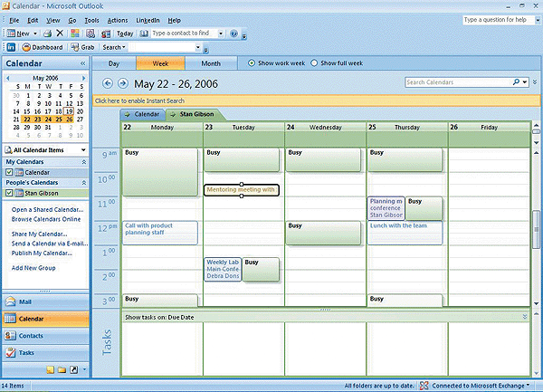
Task: Click the Type a question for help box
Action: [x=498, y=20]
